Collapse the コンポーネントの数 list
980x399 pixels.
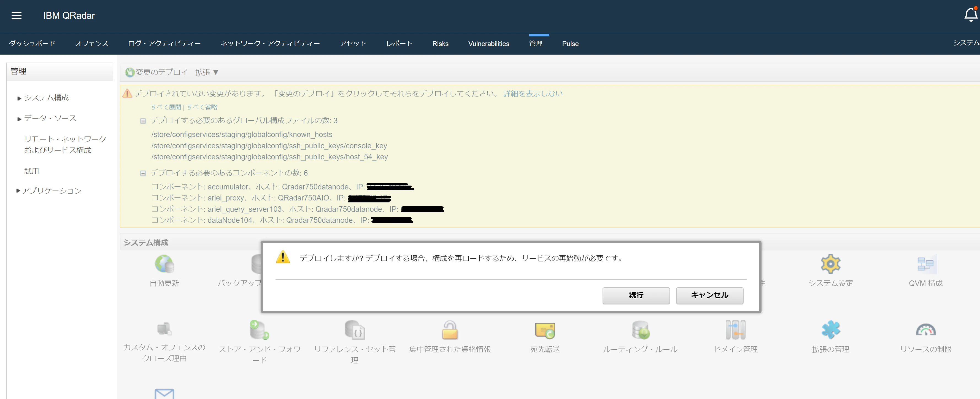(x=143, y=173)
